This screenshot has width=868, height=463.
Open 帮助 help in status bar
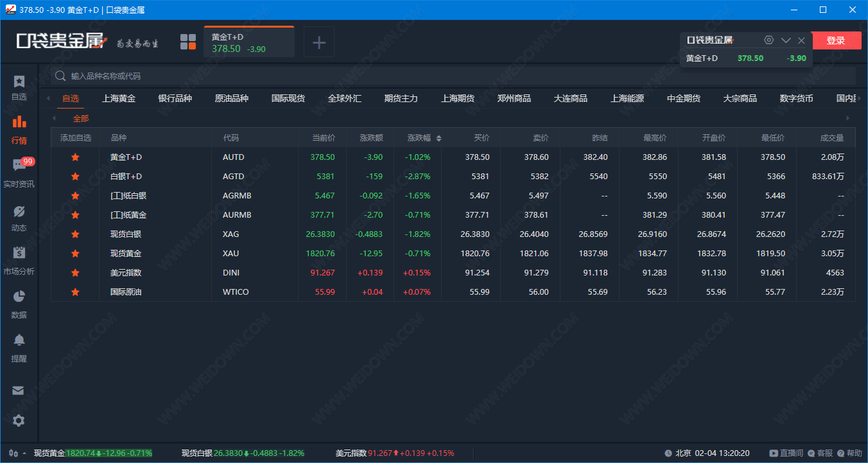point(850,453)
